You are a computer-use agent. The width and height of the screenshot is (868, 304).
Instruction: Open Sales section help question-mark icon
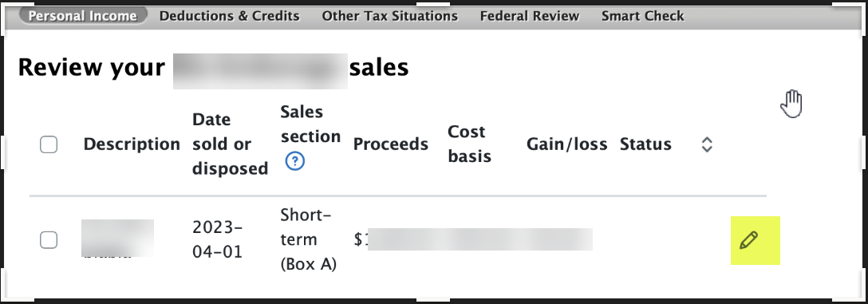pos(295,161)
